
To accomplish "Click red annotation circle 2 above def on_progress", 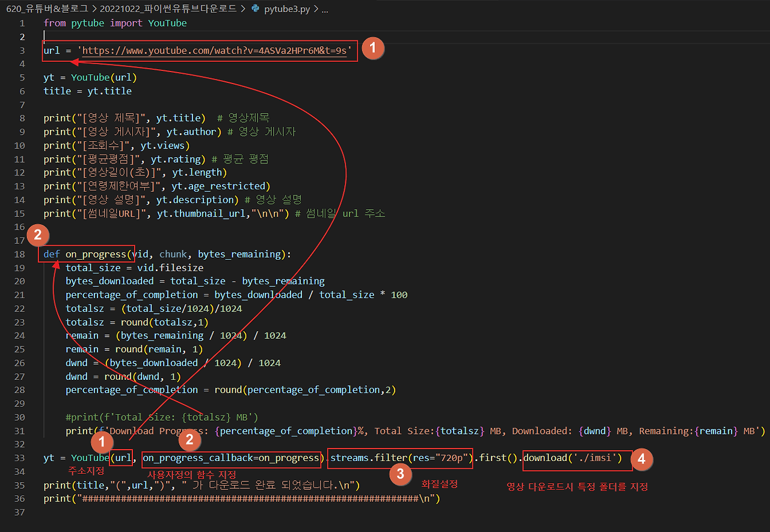I will click(37, 235).
